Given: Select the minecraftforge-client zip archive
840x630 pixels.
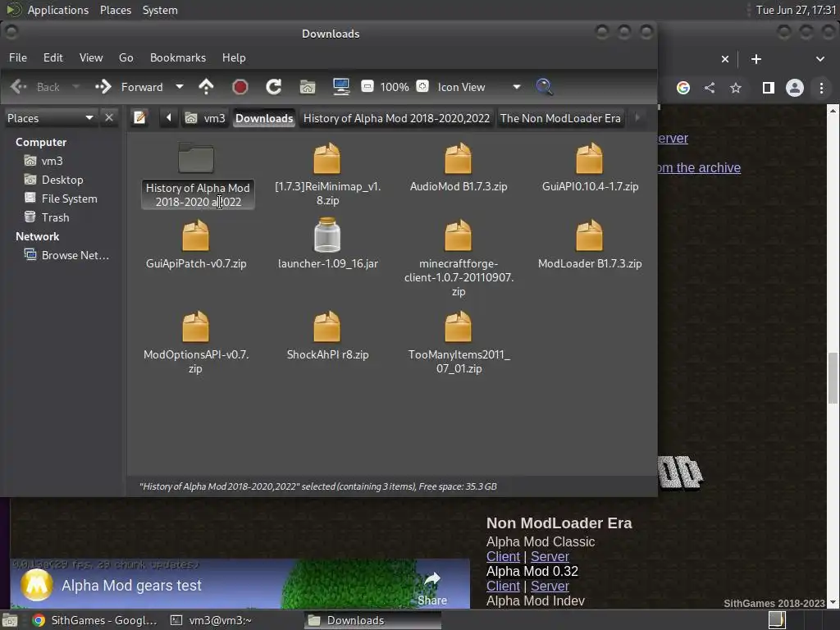Looking at the screenshot, I should [458, 236].
